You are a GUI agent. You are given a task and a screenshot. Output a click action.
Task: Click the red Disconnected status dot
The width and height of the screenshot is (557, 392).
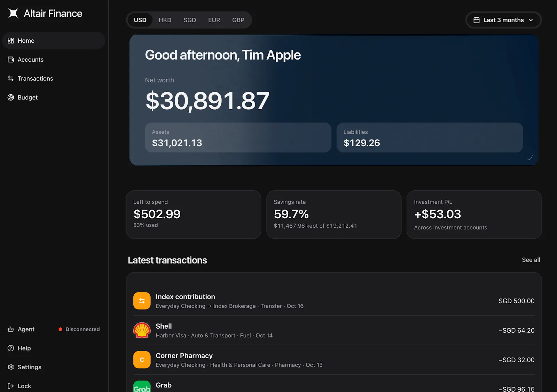coord(61,329)
